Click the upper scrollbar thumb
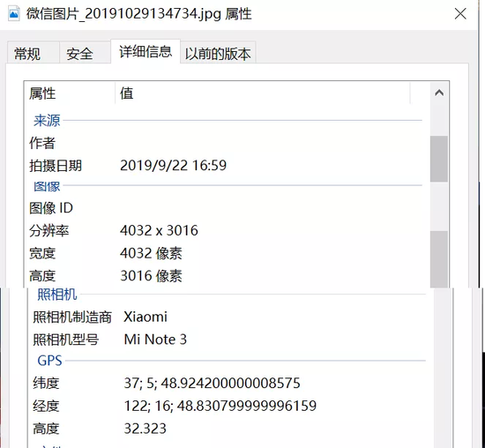 (x=439, y=159)
